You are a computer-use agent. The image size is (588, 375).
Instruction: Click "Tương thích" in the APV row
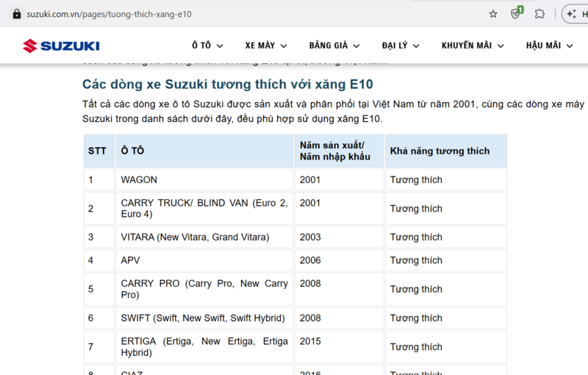(416, 260)
